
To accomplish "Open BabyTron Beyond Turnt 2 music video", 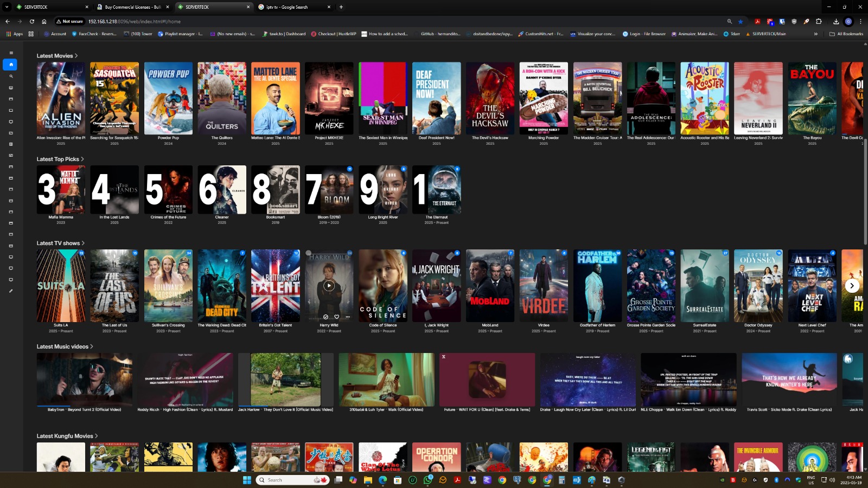I will click(x=84, y=380).
